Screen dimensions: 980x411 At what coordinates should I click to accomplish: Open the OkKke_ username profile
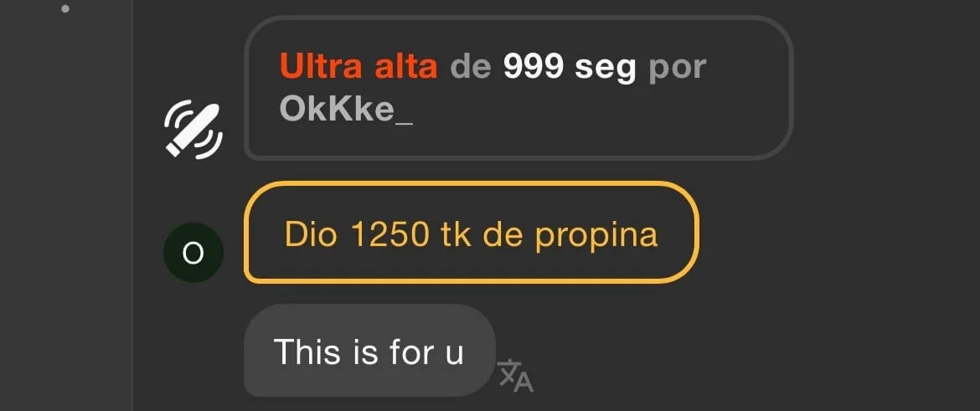coord(346,109)
